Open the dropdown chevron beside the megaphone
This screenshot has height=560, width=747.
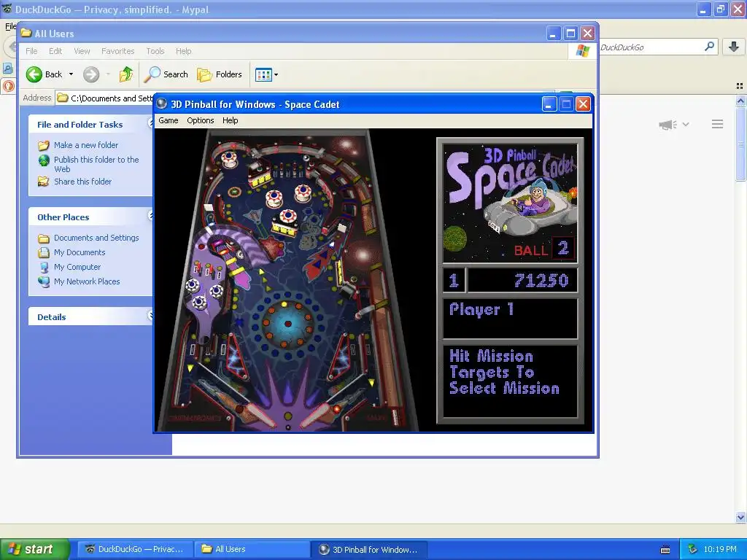(686, 124)
